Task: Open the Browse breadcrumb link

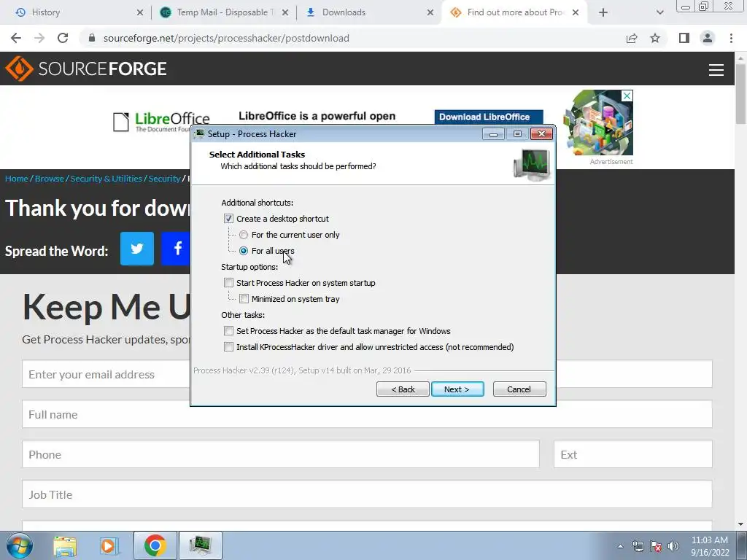Action: [50, 179]
